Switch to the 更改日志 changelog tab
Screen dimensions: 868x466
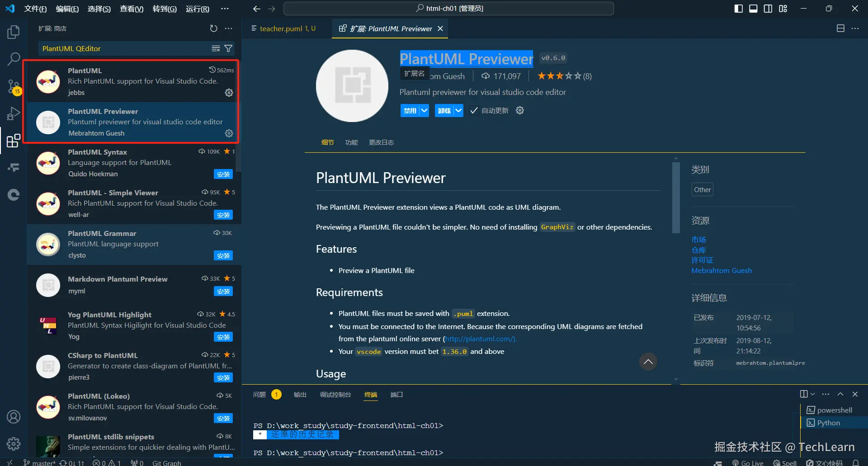(x=381, y=142)
